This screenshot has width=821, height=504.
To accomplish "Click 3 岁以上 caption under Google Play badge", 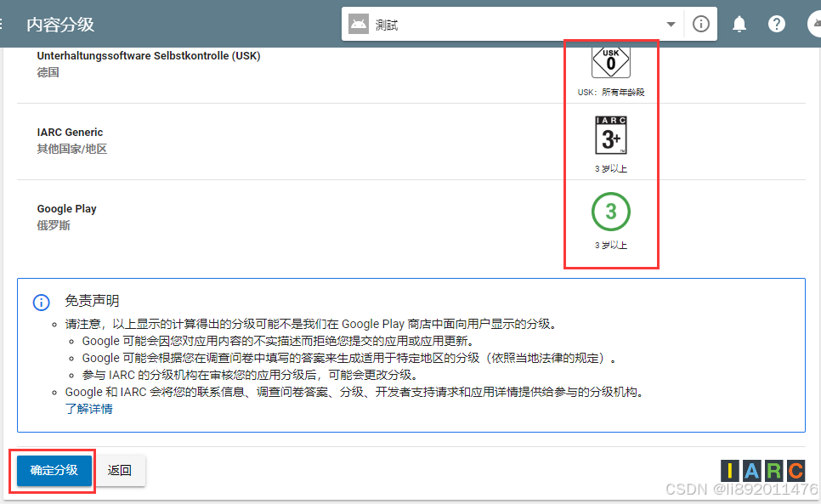I will coord(610,246).
